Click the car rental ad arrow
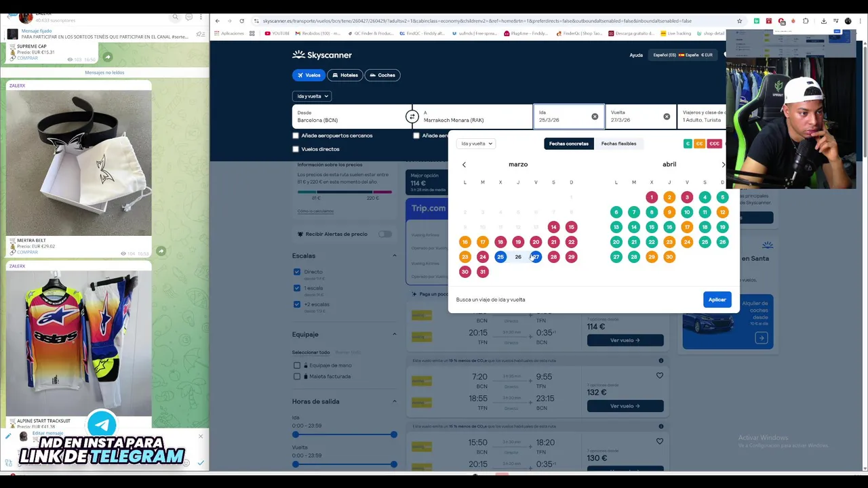The height and width of the screenshot is (488, 868). pos(761,338)
